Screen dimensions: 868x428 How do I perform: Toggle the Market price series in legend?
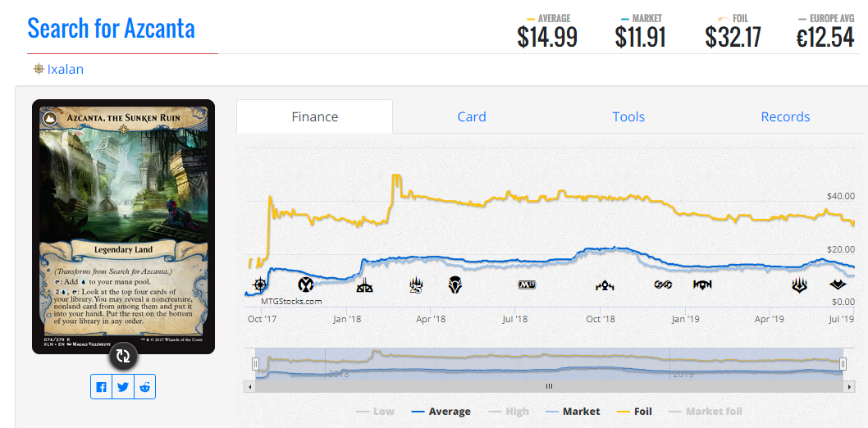tap(573, 412)
